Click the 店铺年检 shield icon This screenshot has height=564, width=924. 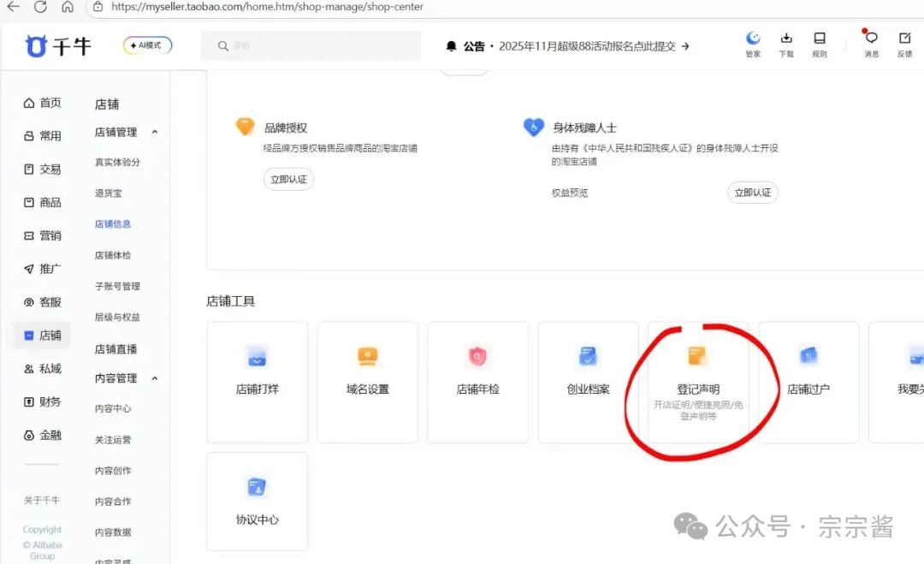pyautogui.click(x=477, y=356)
